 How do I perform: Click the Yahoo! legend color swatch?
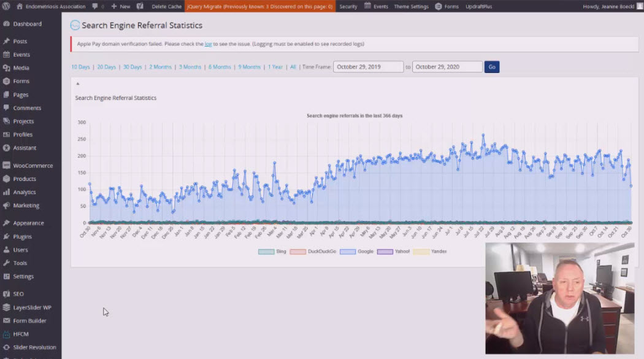[385, 252]
